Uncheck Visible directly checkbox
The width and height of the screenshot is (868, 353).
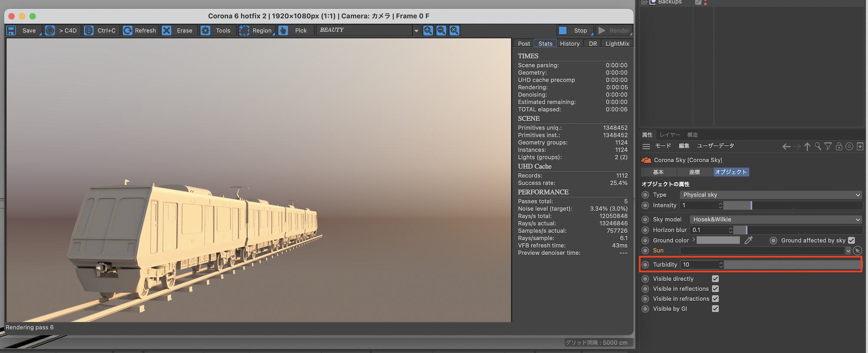click(x=715, y=279)
